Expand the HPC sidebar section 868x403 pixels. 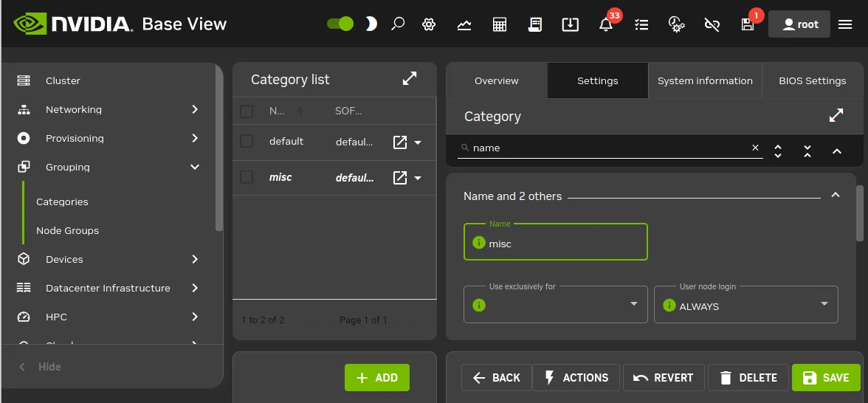(108, 317)
